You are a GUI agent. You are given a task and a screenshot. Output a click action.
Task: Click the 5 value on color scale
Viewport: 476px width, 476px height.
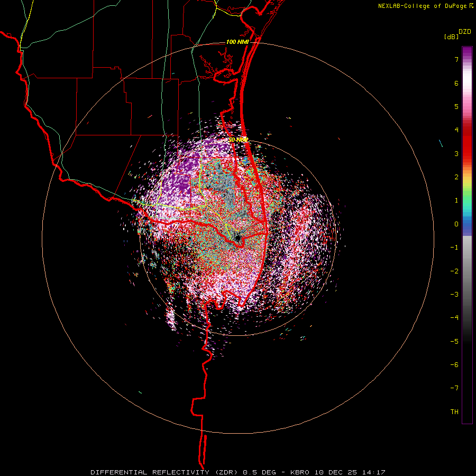click(x=456, y=106)
